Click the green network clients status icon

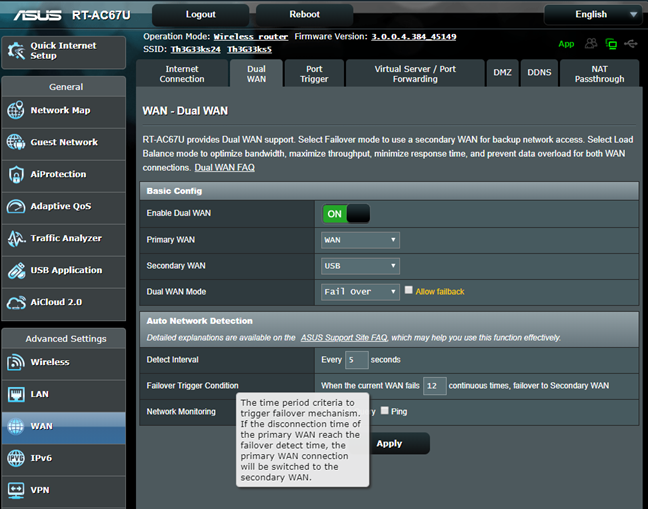[x=611, y=44]
